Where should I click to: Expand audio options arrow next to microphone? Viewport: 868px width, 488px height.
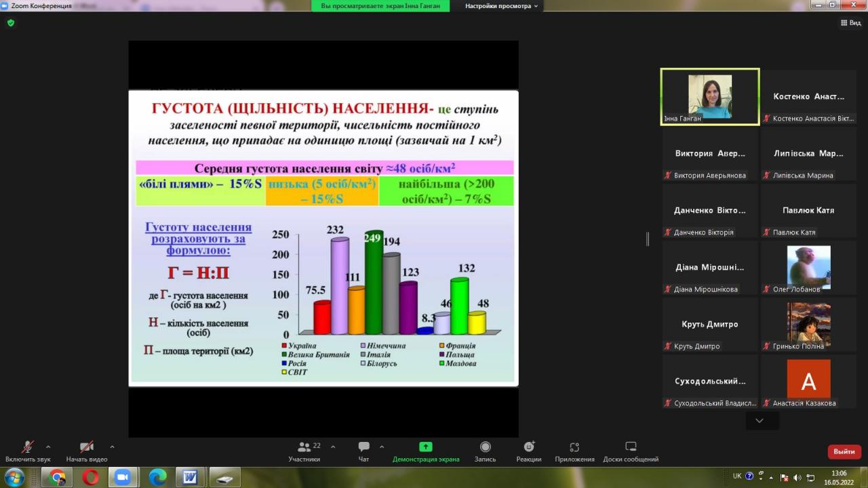pyautogui.click(x=48, y=447)
